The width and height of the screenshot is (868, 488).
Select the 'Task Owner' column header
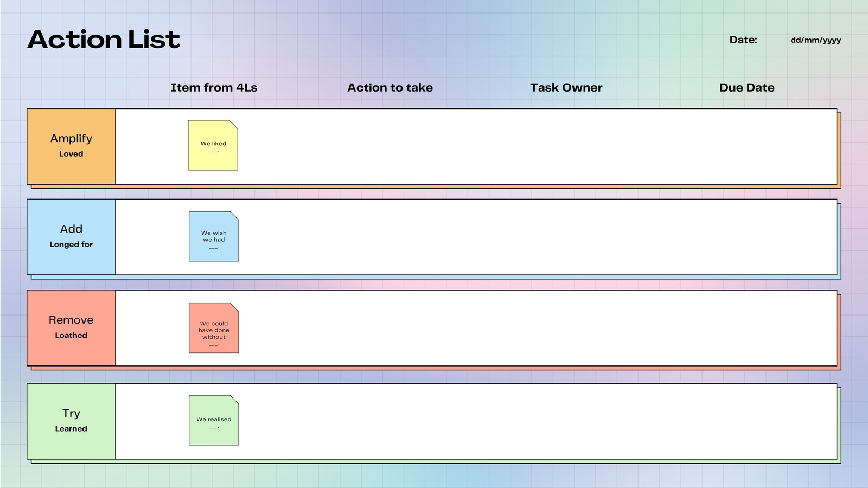pyautogui.click(x=566, y=87)
